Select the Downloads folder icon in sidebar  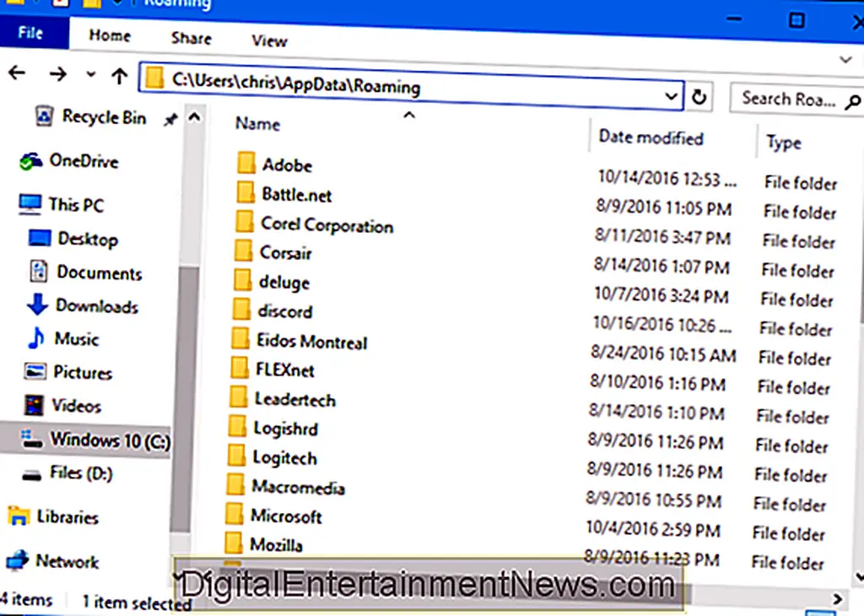click(x=37, y=305)
